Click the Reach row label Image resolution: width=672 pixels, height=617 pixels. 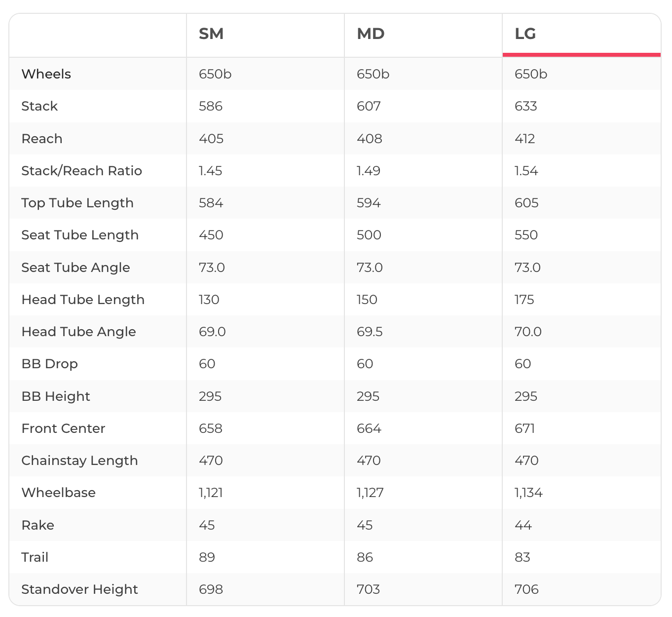coord(42,139)
